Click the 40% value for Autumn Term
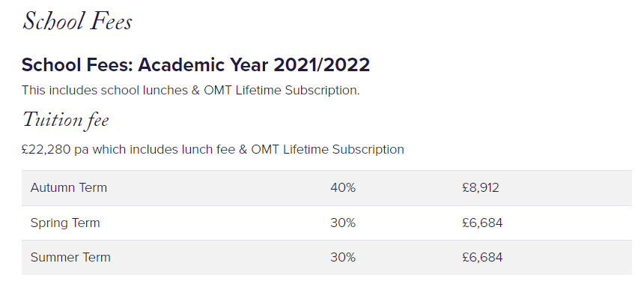 pos(343,188)
